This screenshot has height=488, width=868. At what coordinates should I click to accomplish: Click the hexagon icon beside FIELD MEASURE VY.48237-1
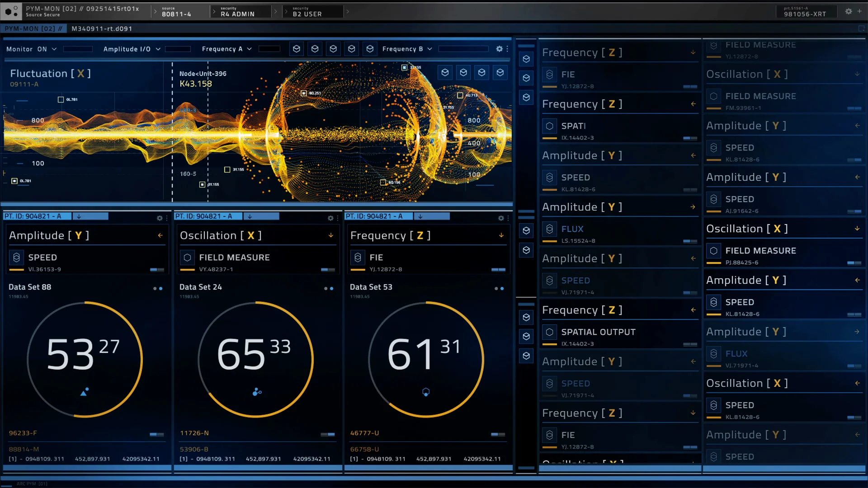[x=187, y=258]
